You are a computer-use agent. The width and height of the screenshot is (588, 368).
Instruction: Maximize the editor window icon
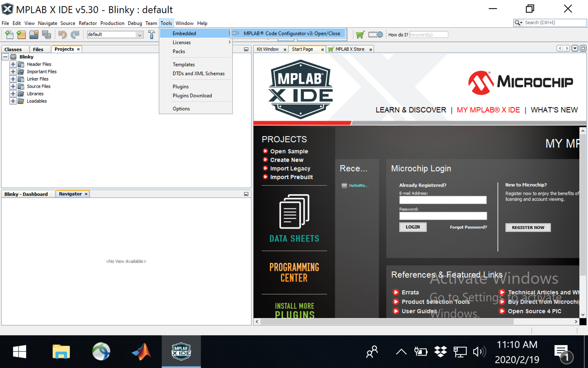(583, 48)
